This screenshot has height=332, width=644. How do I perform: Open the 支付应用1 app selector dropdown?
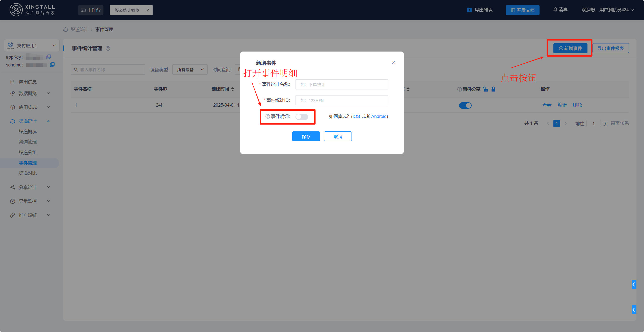32,45
